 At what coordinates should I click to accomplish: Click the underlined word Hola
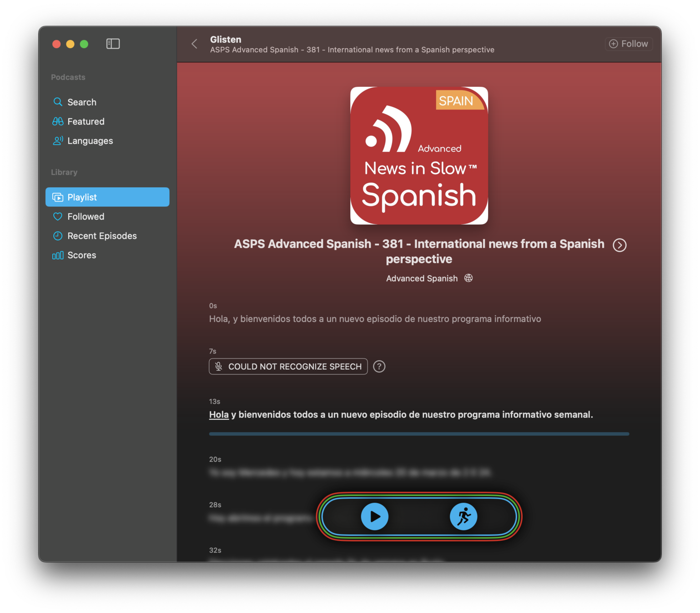pos(219,415)
